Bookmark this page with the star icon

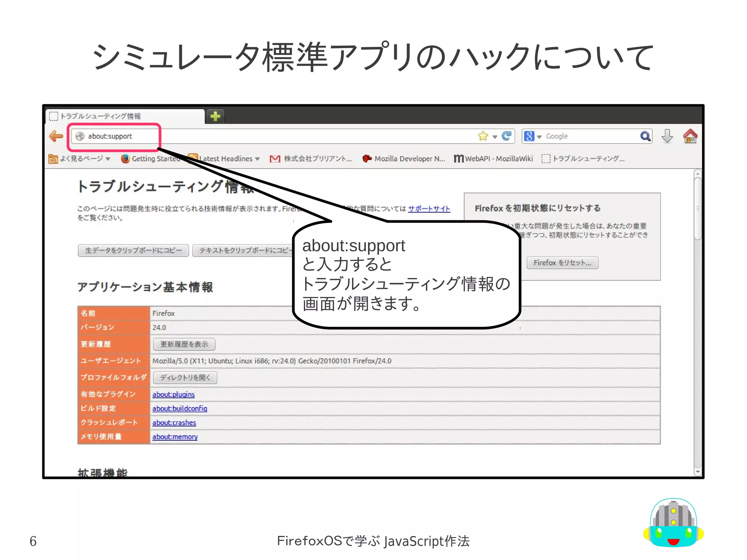483,136
